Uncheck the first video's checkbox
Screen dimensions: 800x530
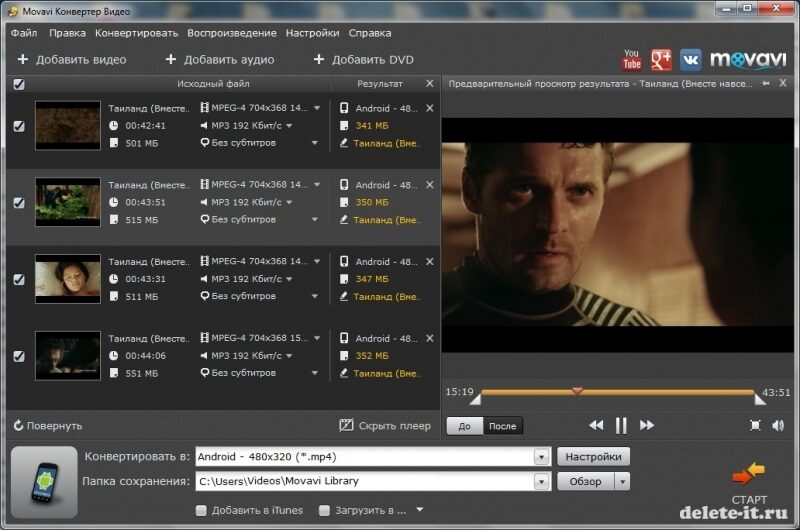(x=18, y=126)
